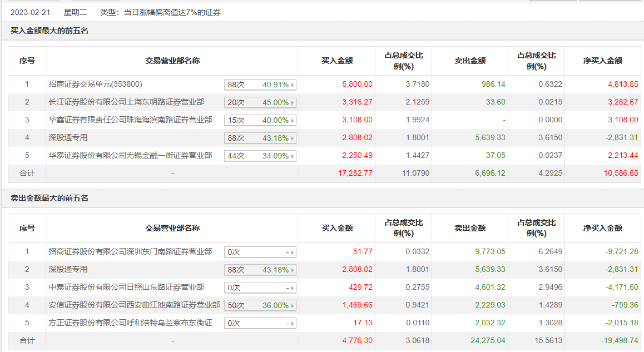Click arrow in 招商证券深圳东门南路 0次 box

point(293,252)
